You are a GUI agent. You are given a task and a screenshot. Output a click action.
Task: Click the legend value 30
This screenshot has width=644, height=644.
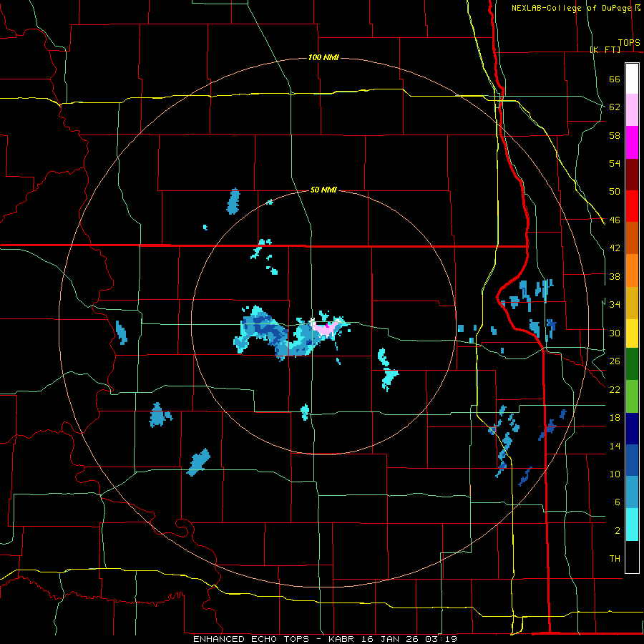coord(615,333)
